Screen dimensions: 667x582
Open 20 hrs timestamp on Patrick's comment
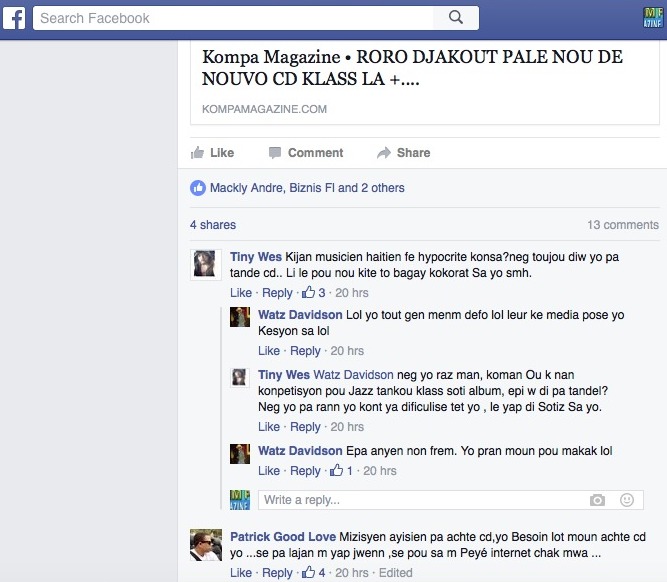coord(351,573)
